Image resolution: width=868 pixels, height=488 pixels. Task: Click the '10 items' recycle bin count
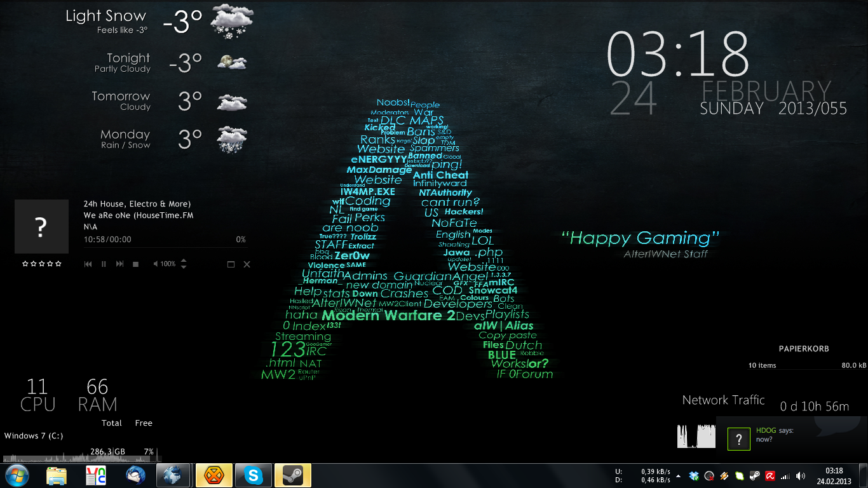762,365
